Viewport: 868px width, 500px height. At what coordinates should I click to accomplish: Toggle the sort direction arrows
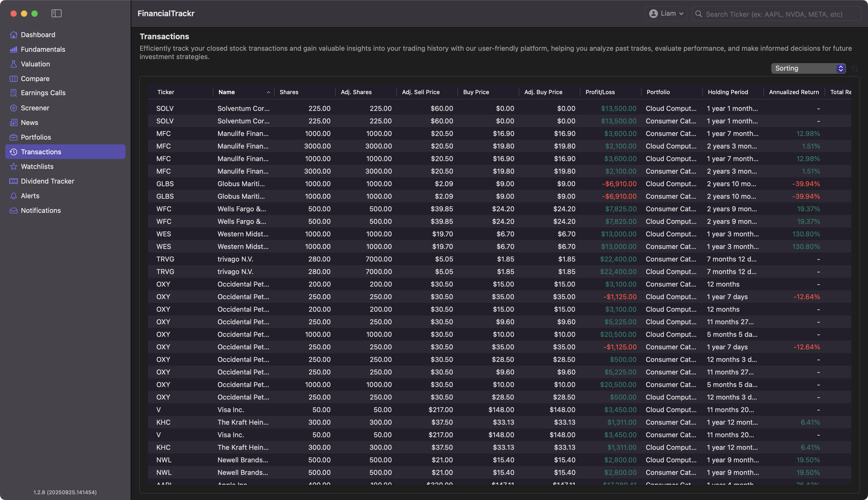click(855, 69)
